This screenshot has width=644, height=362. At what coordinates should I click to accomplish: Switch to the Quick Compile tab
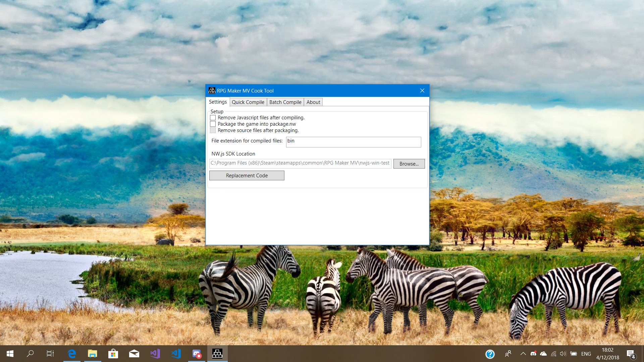(x=248, y=102)
